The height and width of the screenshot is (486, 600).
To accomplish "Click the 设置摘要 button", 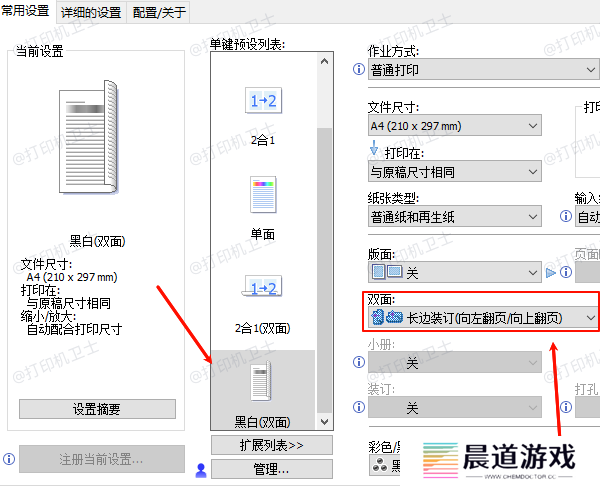I will coord(97,409).
